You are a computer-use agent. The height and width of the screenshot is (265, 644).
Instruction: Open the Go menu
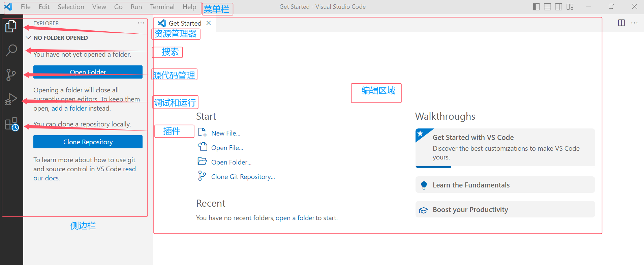[118, 7]
